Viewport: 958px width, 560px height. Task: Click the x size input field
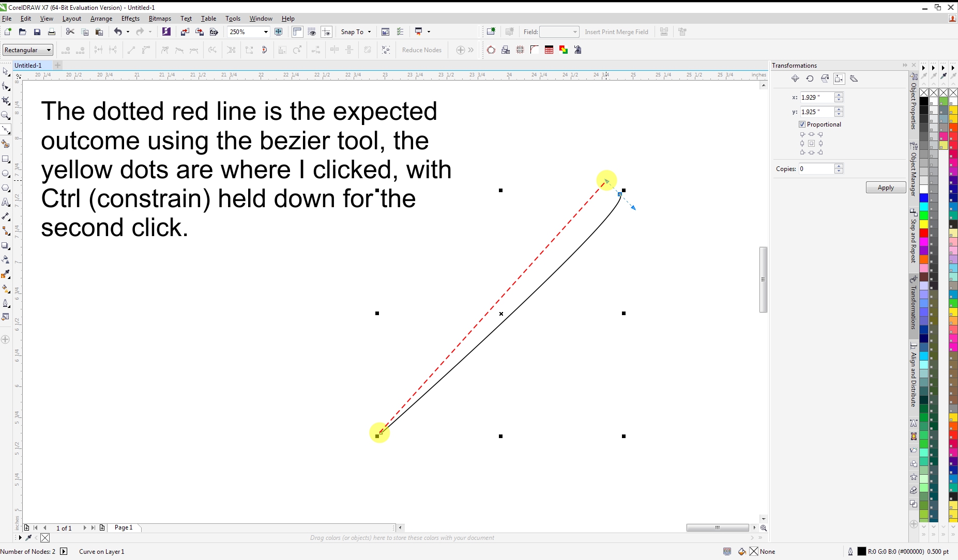tap(817, 97)
